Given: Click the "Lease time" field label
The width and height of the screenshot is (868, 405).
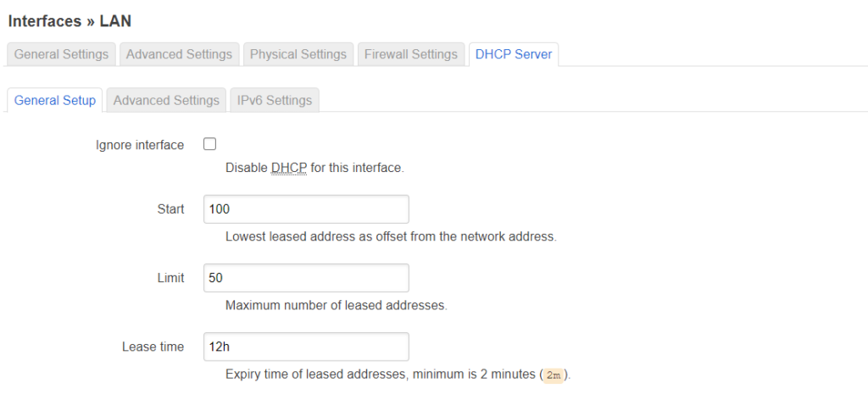Looking at the screenshot, I should coord(153,347).
